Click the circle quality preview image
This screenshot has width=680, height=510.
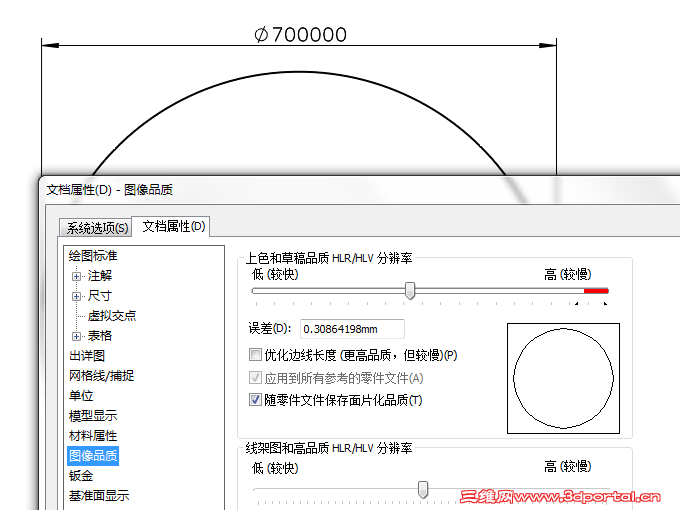pyautogui.click(x=563, y=378)
